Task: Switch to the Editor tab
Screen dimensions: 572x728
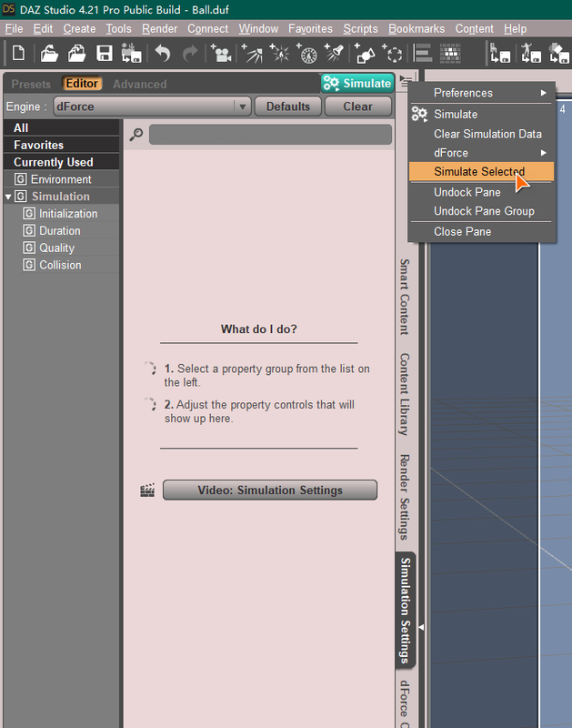Action: pyautogui.click(x=82, y=84)
